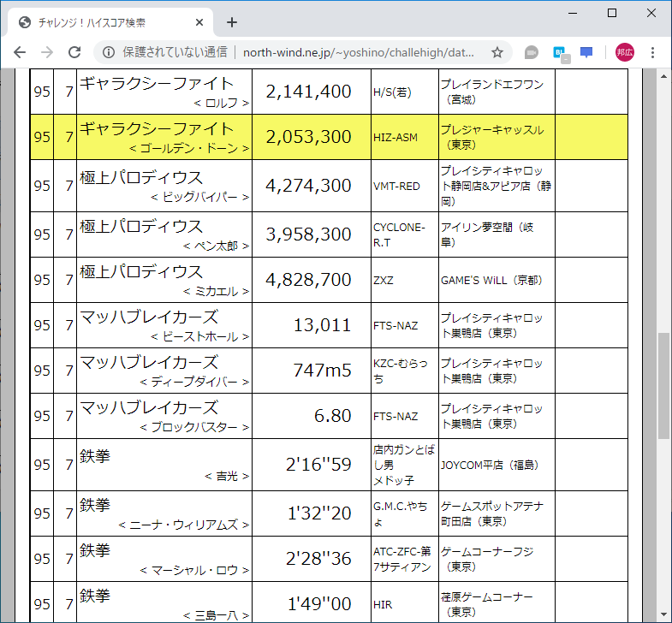Select score 4,274,300
The height and width of the screenshot is (623, 672).
coord(308,186)
